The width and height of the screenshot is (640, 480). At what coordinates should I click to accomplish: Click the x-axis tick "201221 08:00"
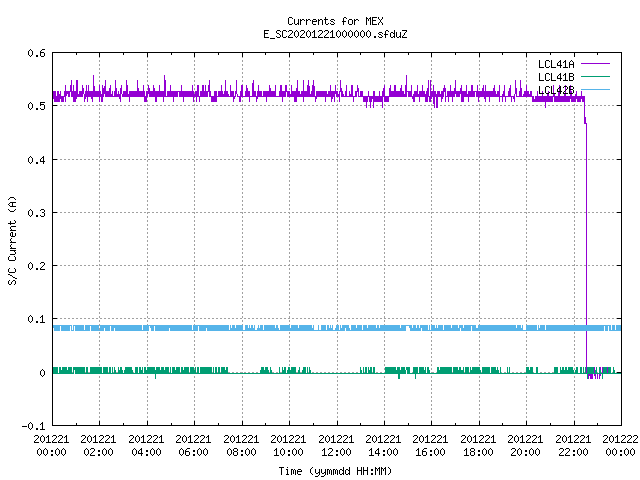241,446
